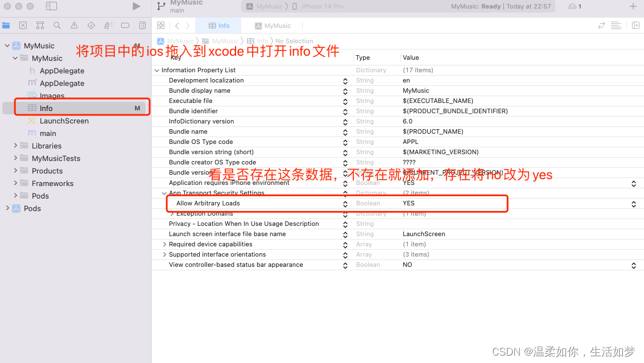Show cloud status indicator
Viewport: 644px width, 363px height.
(x=574, y=6)
